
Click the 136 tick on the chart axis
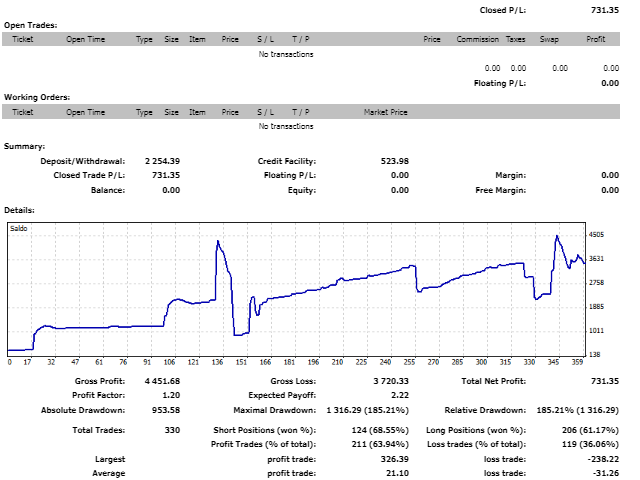click(x=217, y=362)
